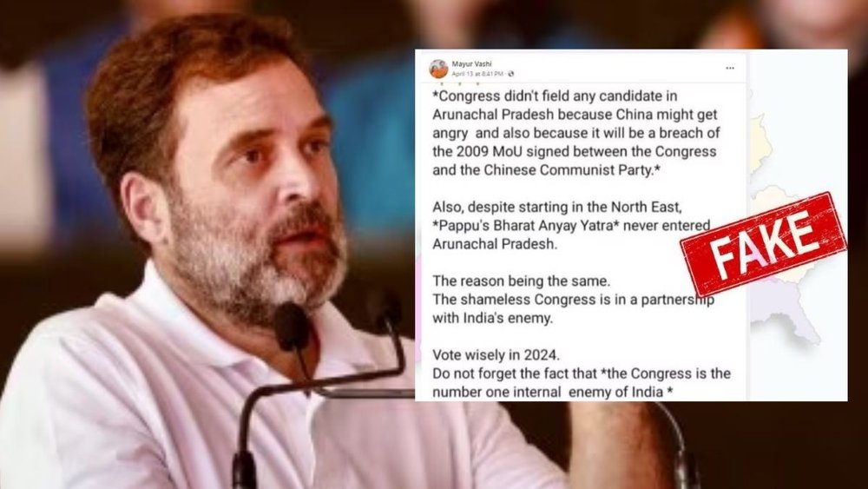Viewport: 868px width, 489px height.
Task: Click the "The reason being the same" line
Action: click(x=521, y=281)
